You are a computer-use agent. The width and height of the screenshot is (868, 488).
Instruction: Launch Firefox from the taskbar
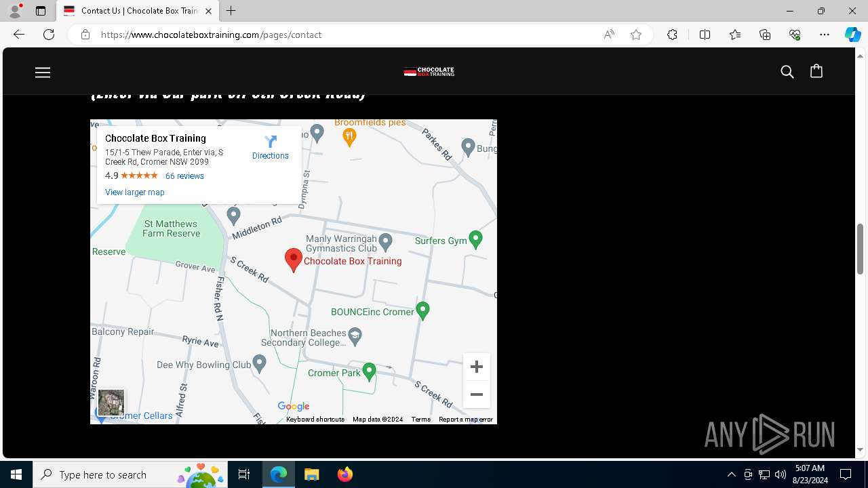coord(344,474)
